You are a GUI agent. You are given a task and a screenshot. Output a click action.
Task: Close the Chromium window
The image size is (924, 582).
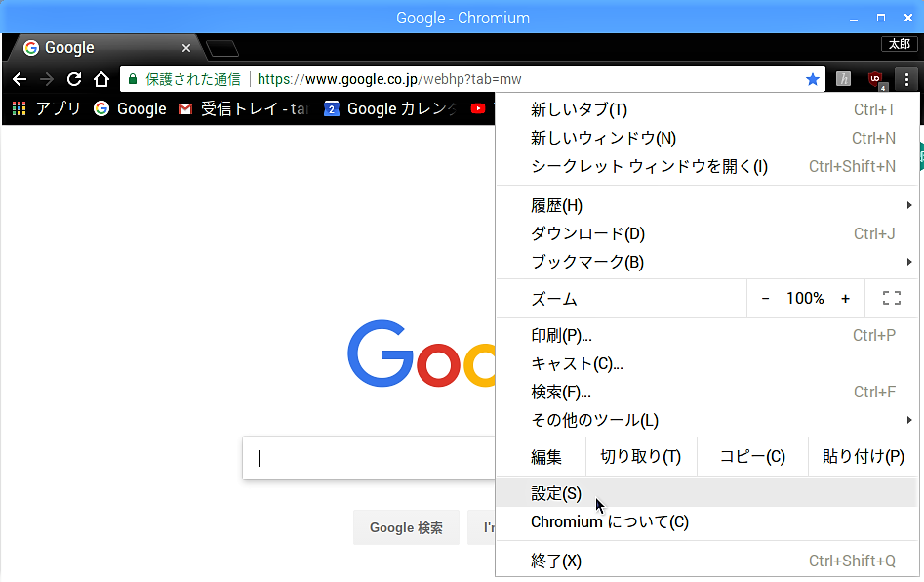(x=908, y=19)
